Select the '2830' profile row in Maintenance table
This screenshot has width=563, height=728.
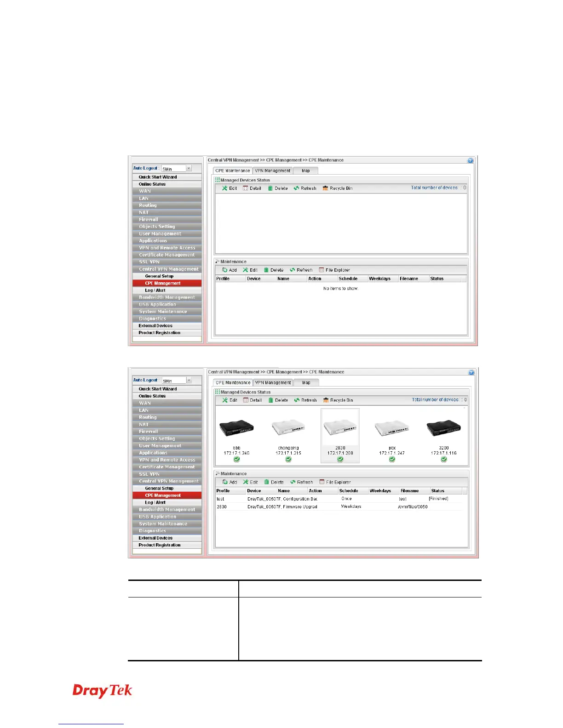click(339, 506)
